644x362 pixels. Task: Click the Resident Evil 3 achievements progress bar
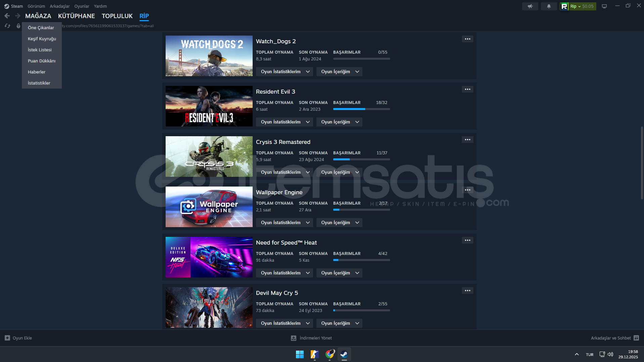point(361,109)
